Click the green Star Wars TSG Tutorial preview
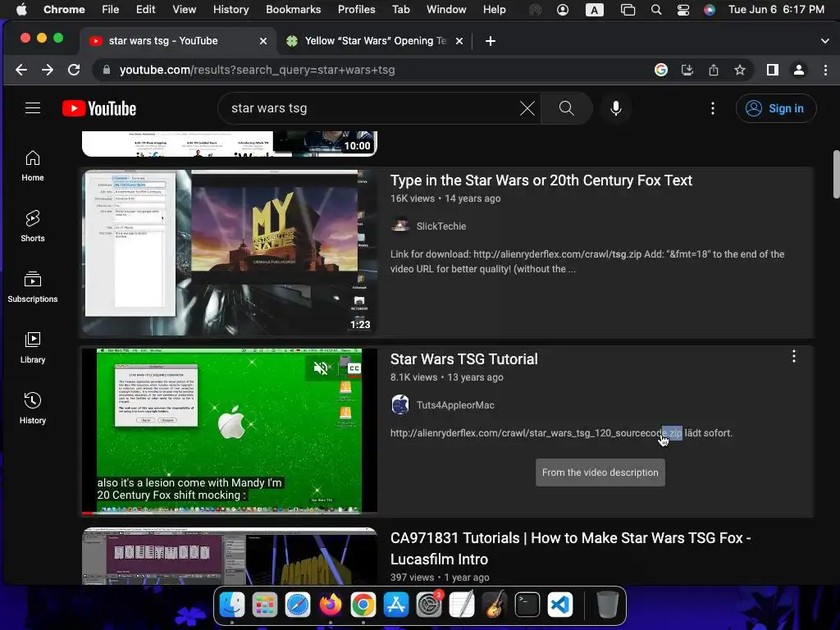 point(230,430)
